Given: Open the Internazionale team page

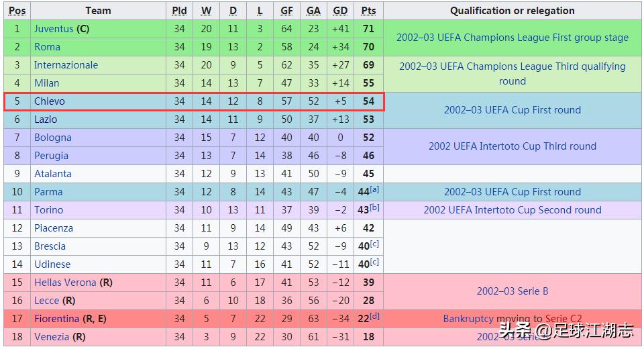Looking at the screenshot, I should (x=66, y=65).
